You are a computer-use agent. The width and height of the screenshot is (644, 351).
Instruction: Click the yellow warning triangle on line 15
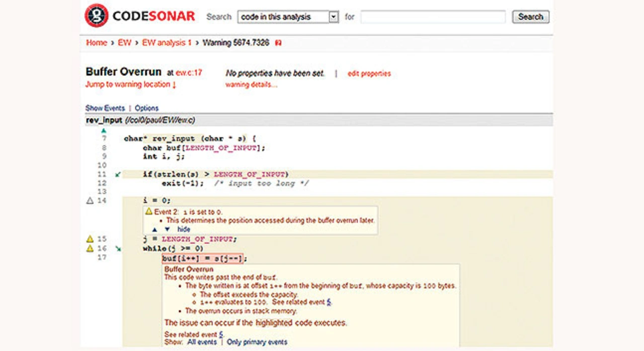pos(90,239)
